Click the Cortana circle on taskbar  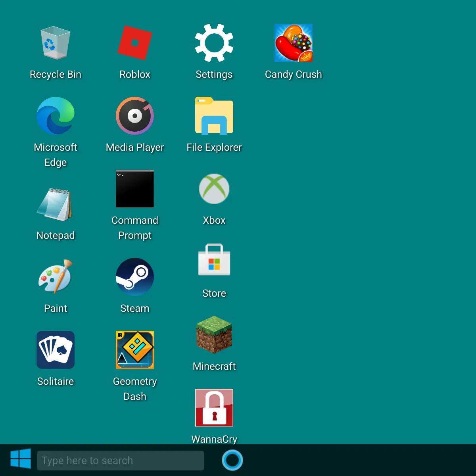point(232,460)
